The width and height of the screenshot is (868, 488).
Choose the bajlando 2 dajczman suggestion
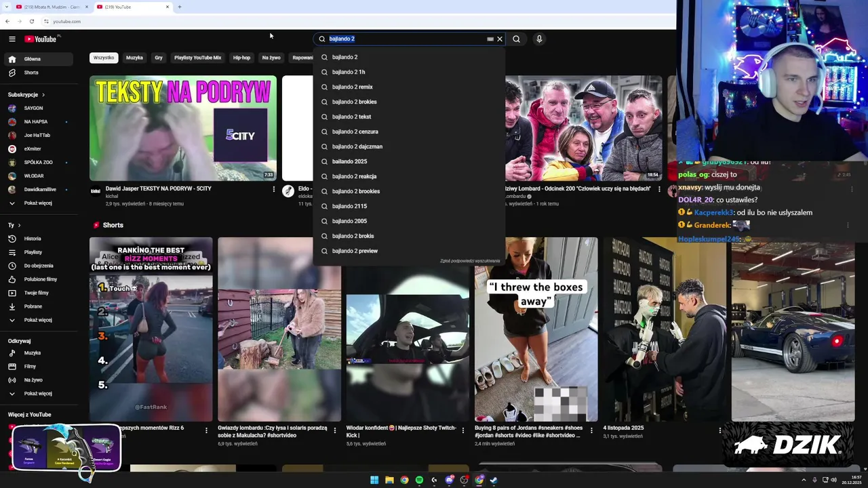pyautogui.click(x=410, y=146)
